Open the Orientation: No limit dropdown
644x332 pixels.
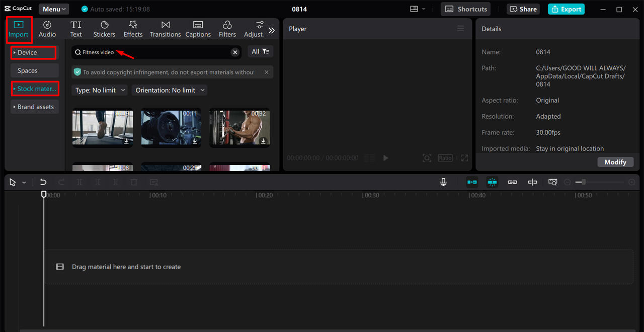coord(170,90)
